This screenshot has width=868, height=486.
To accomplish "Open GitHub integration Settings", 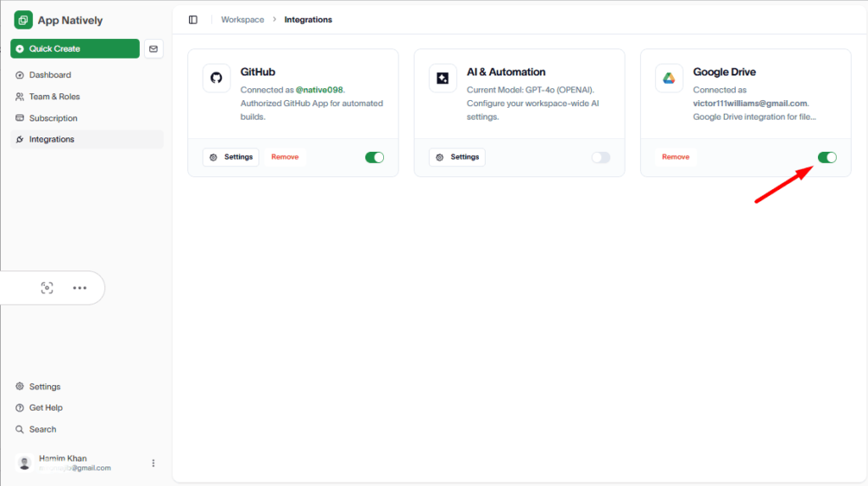I will point(231,158).
